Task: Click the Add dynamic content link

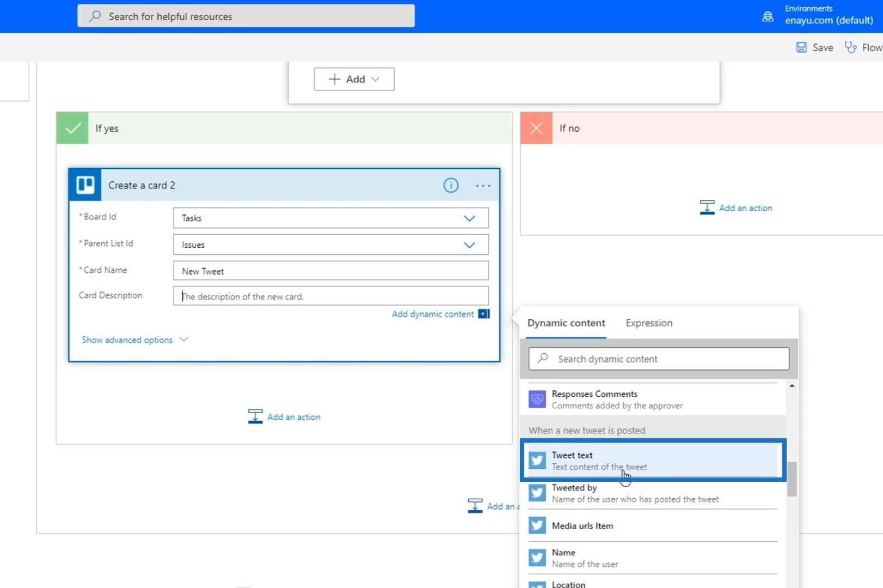Action: 433,314
